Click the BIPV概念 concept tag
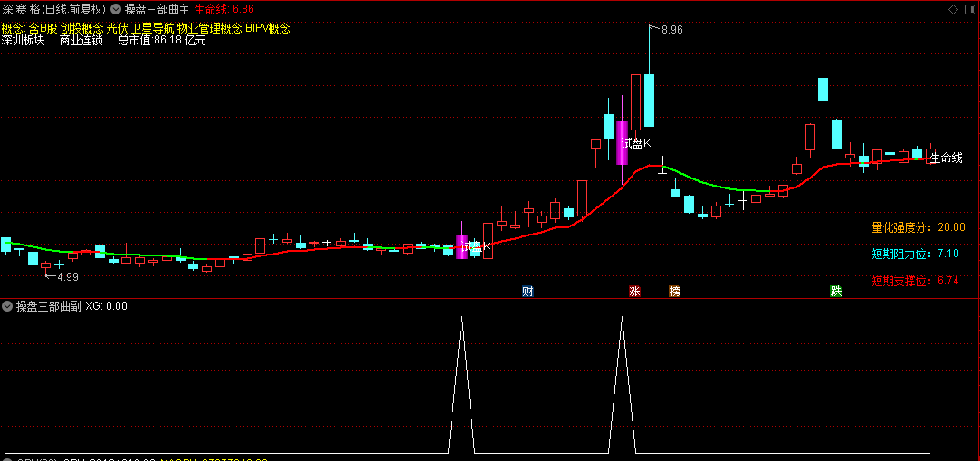This screenshot has height=461, width=980. (x=268, y=28)
